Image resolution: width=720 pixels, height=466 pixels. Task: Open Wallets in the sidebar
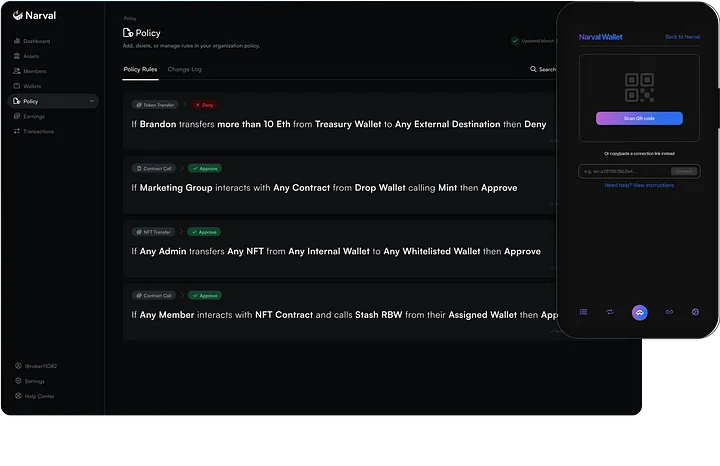(x=28, y=86)
